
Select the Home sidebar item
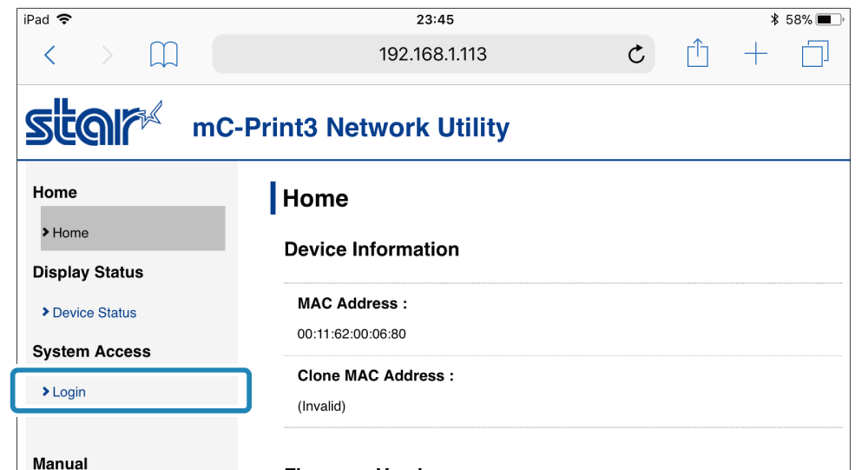click(70, 233)
